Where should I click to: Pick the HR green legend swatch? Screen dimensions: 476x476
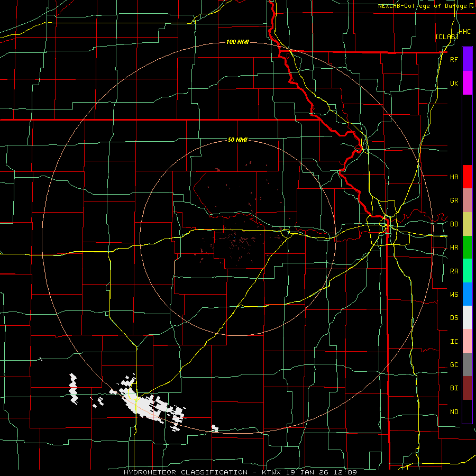click(x=467, y=248)
